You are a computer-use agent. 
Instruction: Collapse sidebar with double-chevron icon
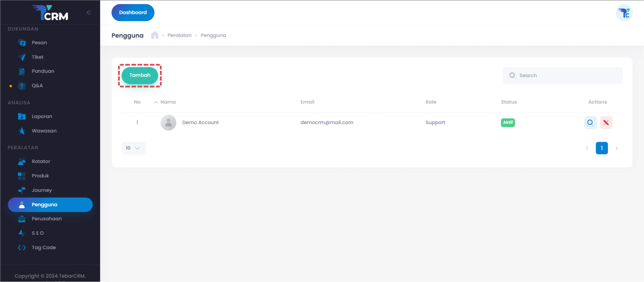[x=89, y=12]
